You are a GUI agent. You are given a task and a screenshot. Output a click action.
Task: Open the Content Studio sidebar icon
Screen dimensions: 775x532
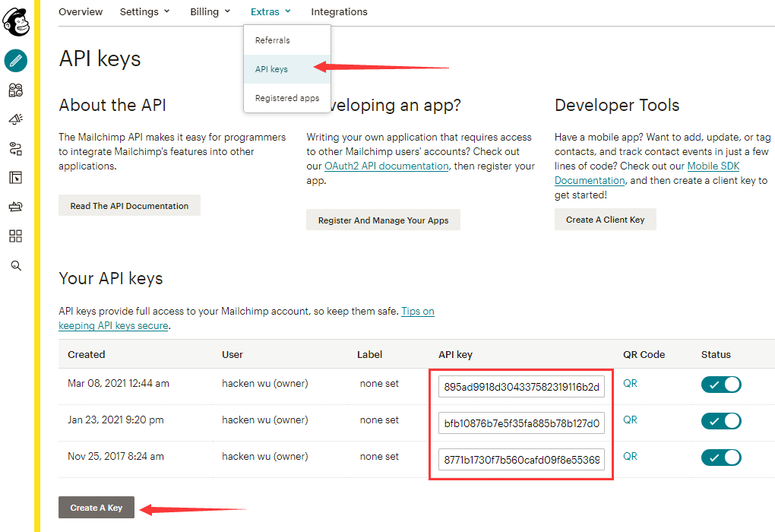pyautogui.click(x=16, y=207)
